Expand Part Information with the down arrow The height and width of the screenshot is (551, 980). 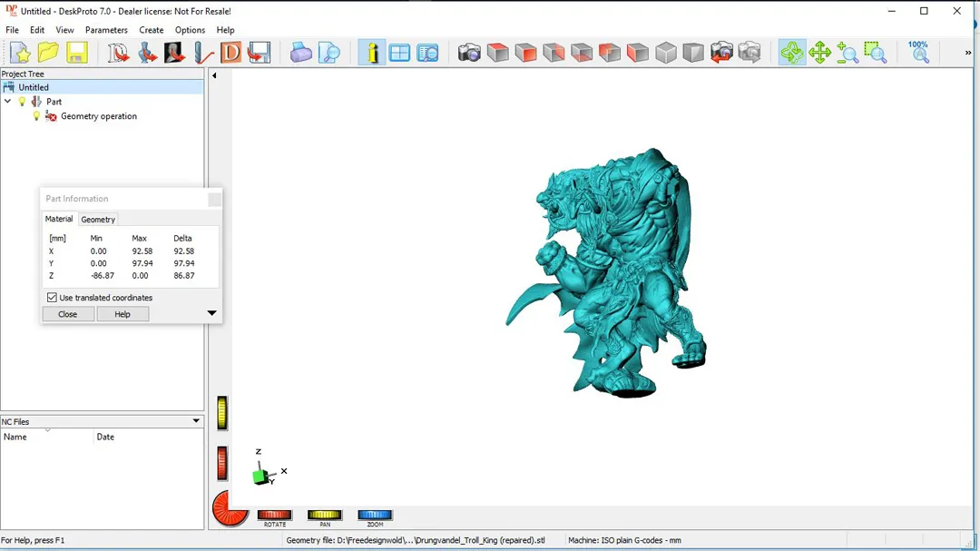[211, 312]
